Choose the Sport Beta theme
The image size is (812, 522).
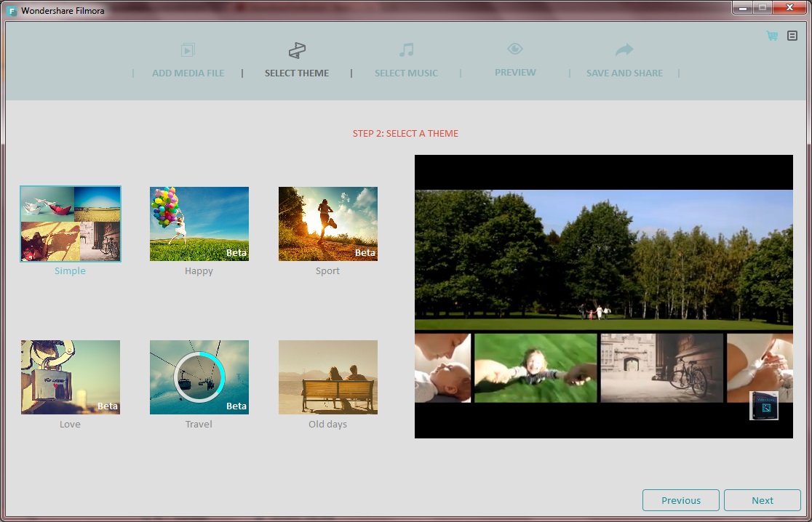tap(327, 223)
